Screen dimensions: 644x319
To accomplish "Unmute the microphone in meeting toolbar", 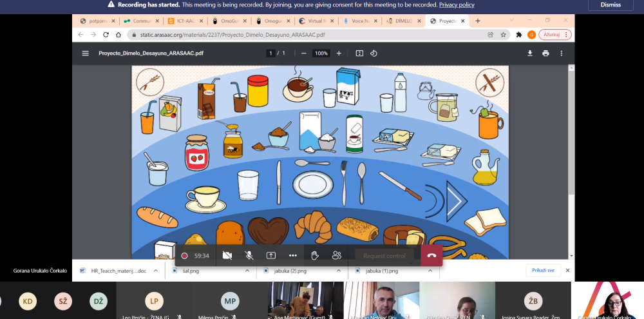I will [249, 256].
